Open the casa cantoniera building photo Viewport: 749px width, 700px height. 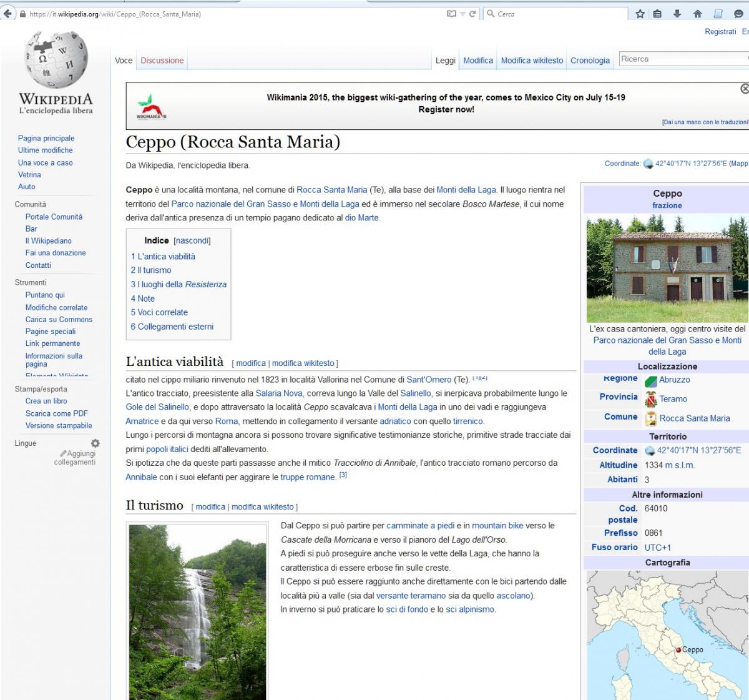[667, 268]
